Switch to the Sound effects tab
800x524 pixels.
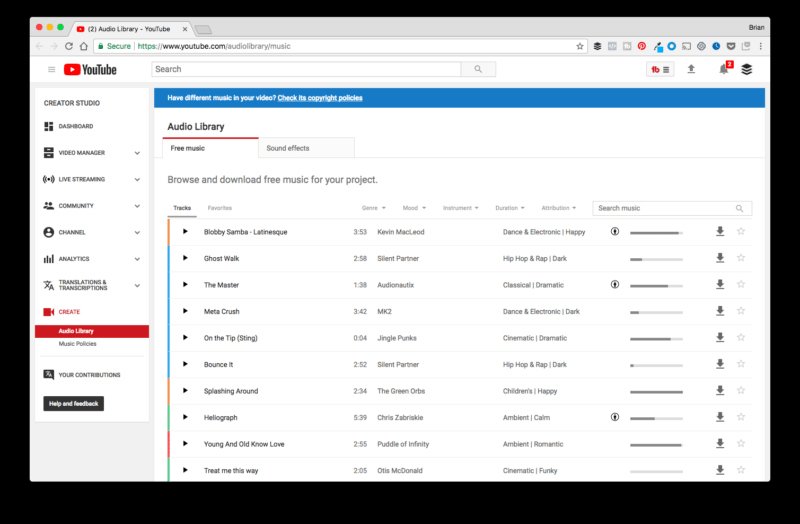(x=306, y=148)
